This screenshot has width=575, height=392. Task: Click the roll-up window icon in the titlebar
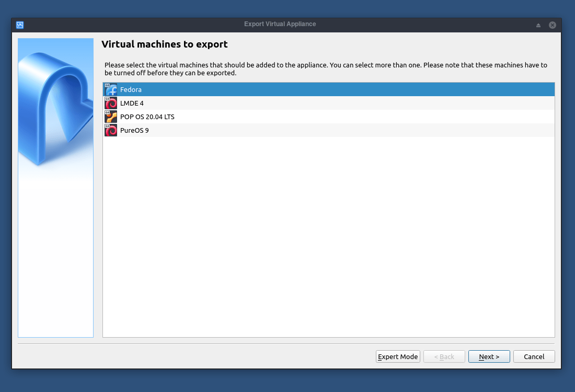tap(538, 25)
